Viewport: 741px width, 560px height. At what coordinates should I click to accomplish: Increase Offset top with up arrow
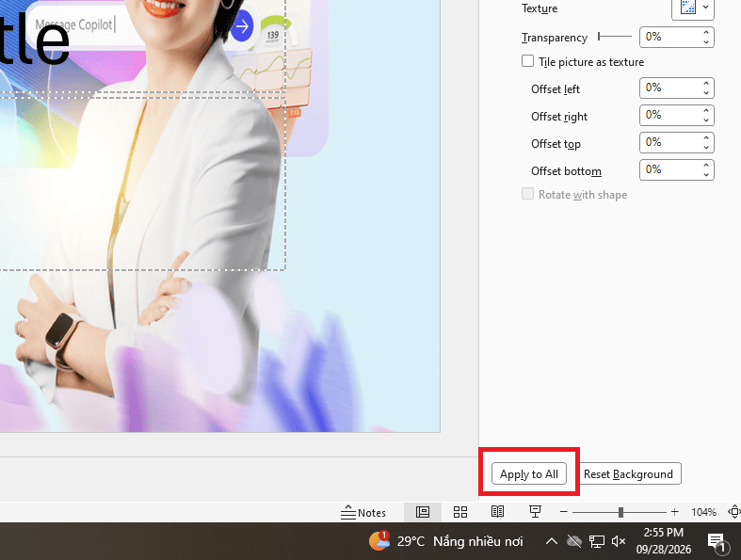click(x=706, y=138)
